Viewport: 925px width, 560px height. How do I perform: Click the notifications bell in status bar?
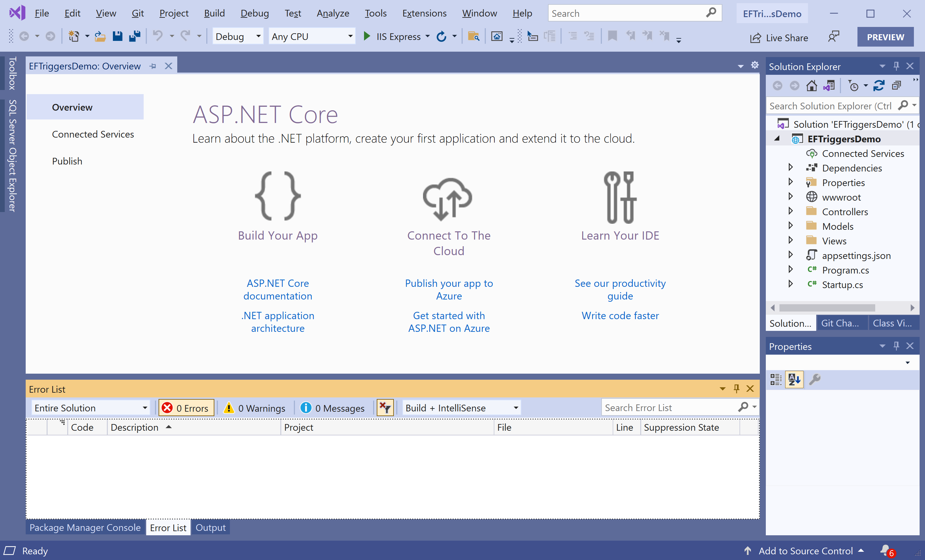coord(886,550)
